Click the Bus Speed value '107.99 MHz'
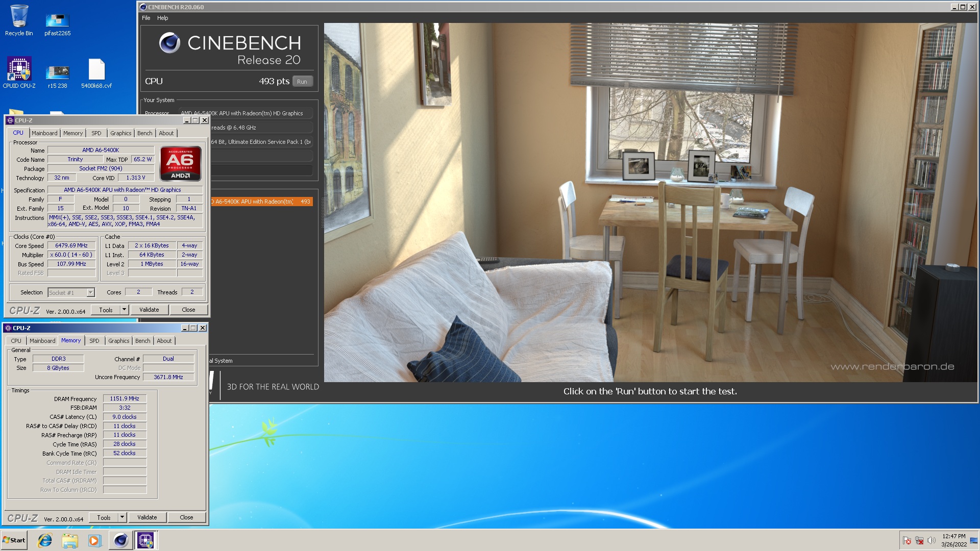This screenshot has height=551, width=980. (71, 264)
